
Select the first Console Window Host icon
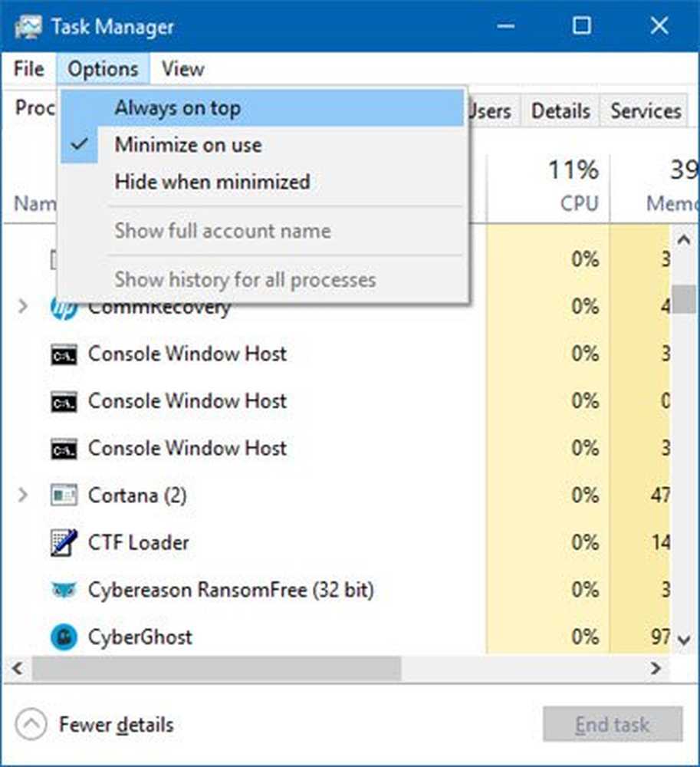pyautogui.click(x=64, y=354)
